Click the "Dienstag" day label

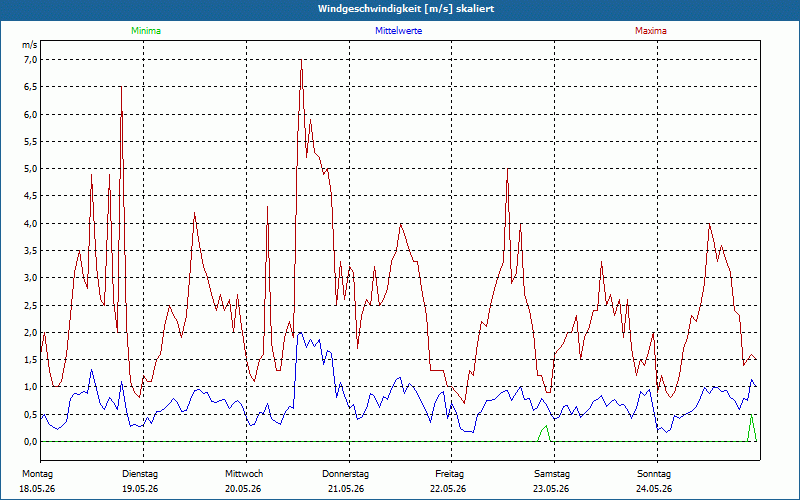pos(140,474)
